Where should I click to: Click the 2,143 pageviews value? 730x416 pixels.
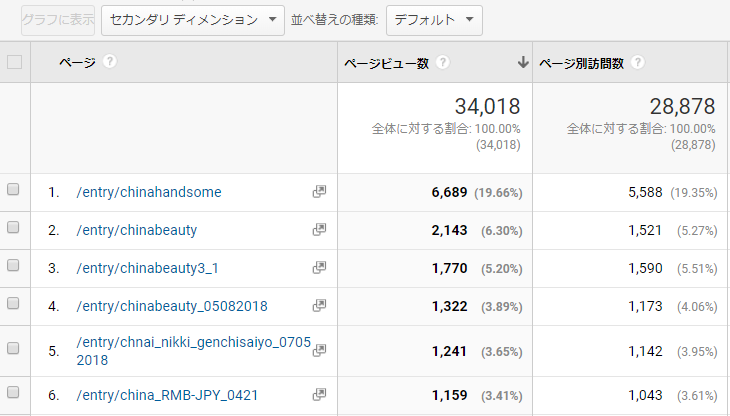(449, 230)
